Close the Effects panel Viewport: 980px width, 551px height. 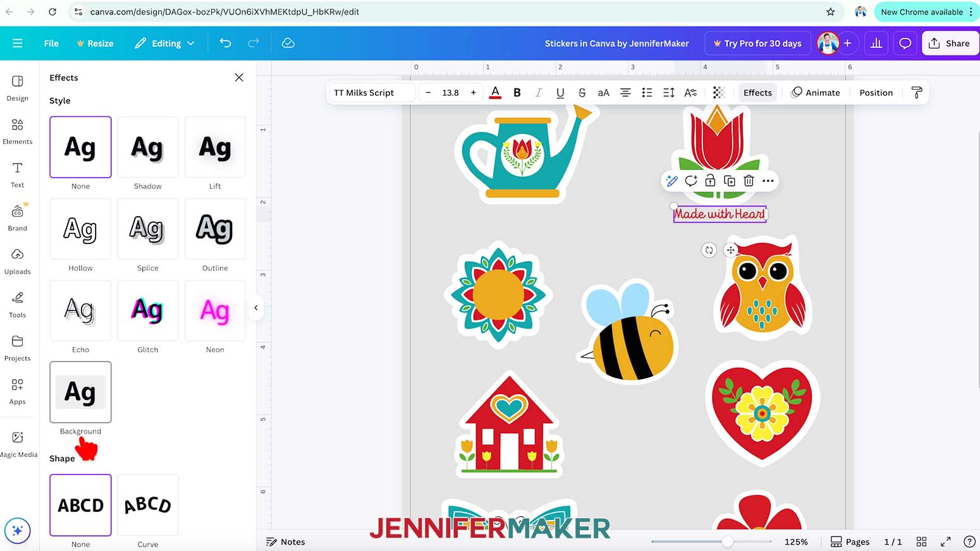tap(239, 78)
